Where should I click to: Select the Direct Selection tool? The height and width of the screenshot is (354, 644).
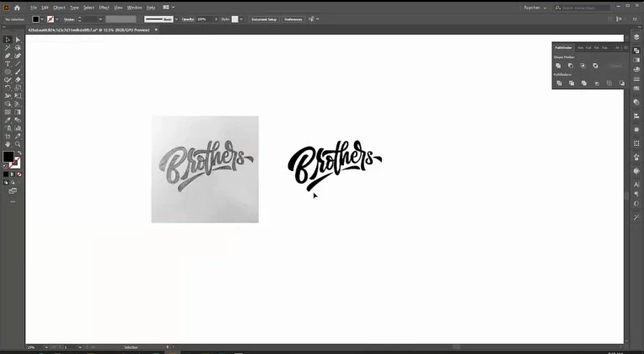coord(18,40)
